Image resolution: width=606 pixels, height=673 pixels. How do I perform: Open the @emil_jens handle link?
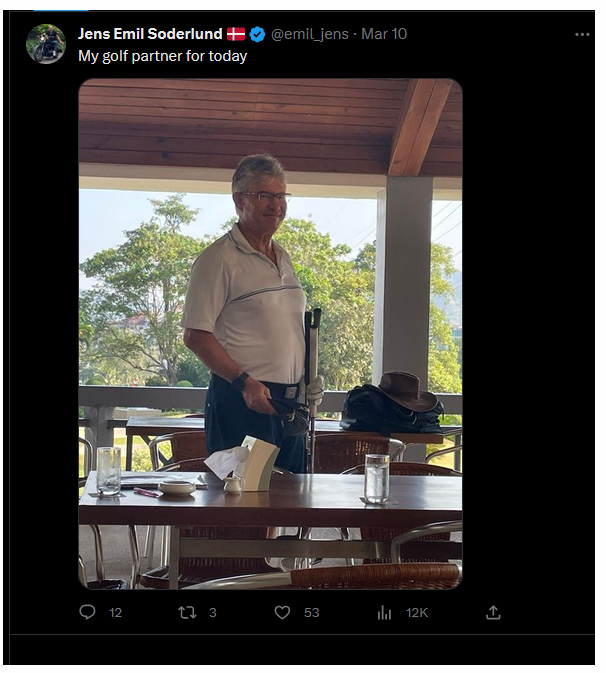click(310, 34)
